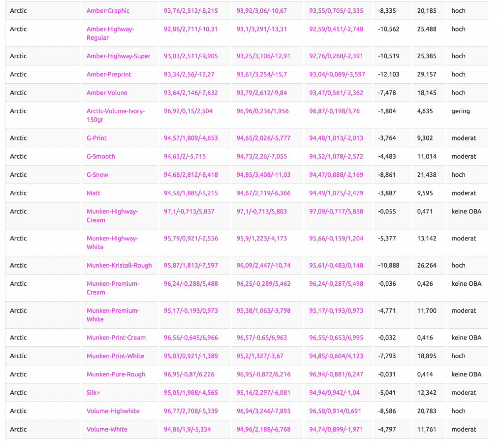Select 'keine OBA' in the Munken-Highway-Cream row
Viewport: 504px width, 441px height.
click(467, 211)
